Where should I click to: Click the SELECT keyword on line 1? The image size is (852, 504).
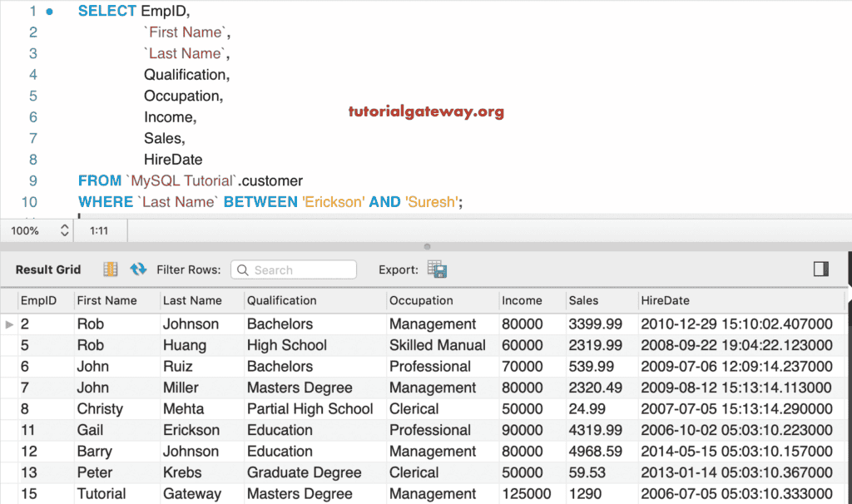coord(107,11)
